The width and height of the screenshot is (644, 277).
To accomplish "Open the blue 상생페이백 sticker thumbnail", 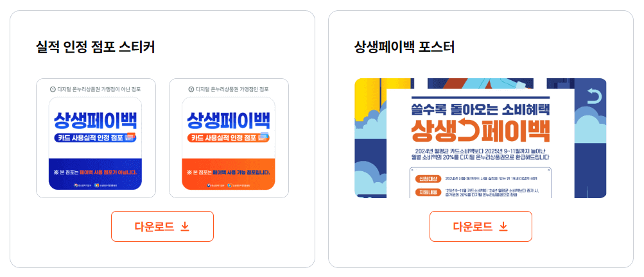I will 95,143.
